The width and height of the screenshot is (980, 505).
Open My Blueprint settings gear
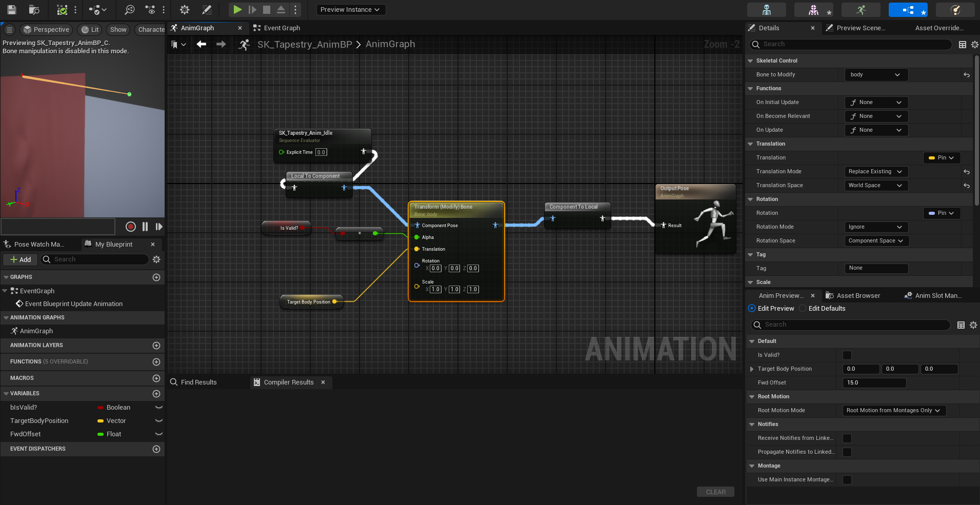156,259
